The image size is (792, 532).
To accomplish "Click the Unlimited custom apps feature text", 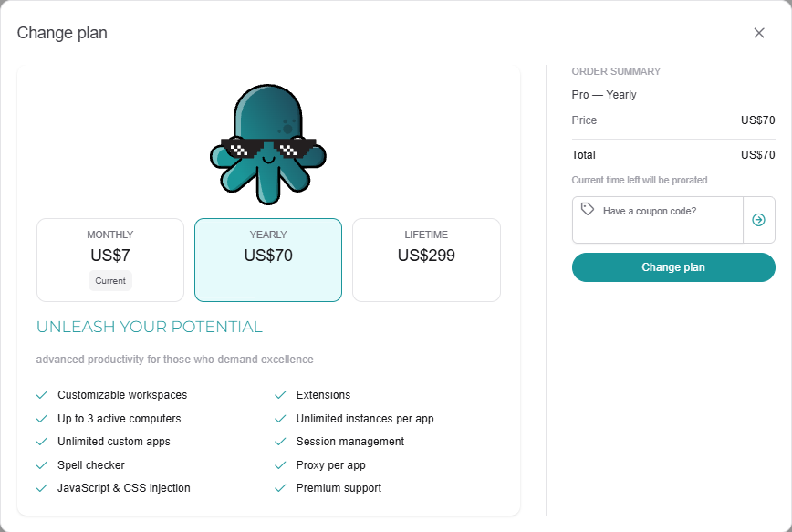I will [x=114, y=442].
